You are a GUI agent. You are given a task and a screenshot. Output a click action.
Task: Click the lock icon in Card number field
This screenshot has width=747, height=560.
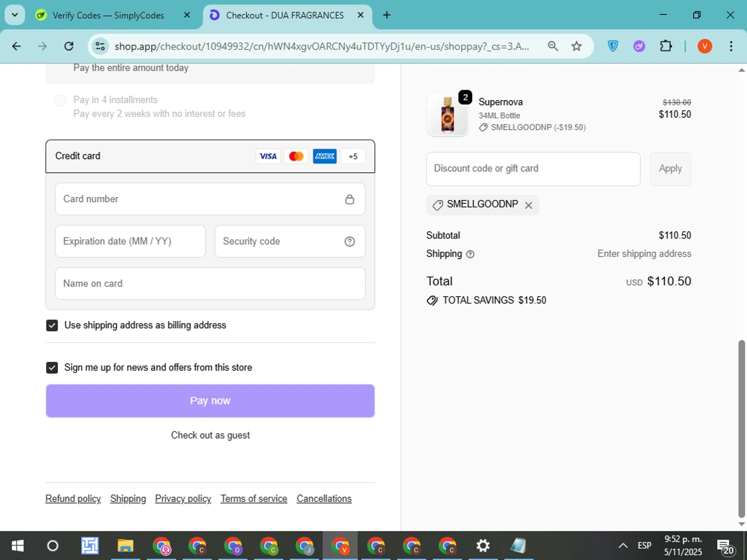[x=350, y=199]
